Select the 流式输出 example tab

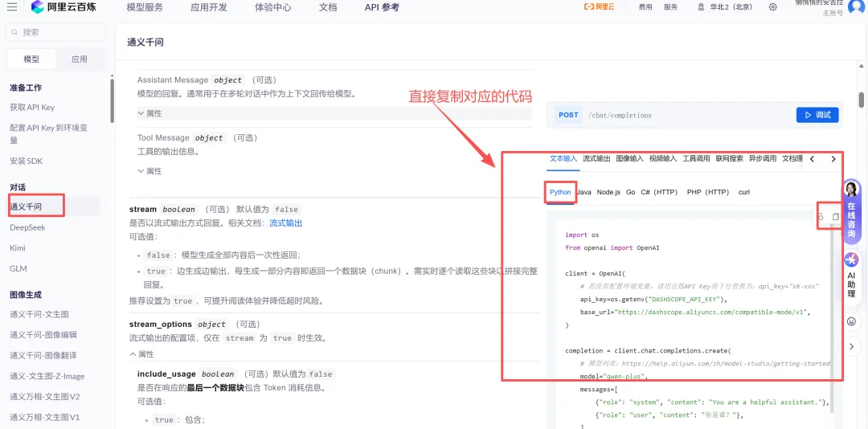click(596, 158)
